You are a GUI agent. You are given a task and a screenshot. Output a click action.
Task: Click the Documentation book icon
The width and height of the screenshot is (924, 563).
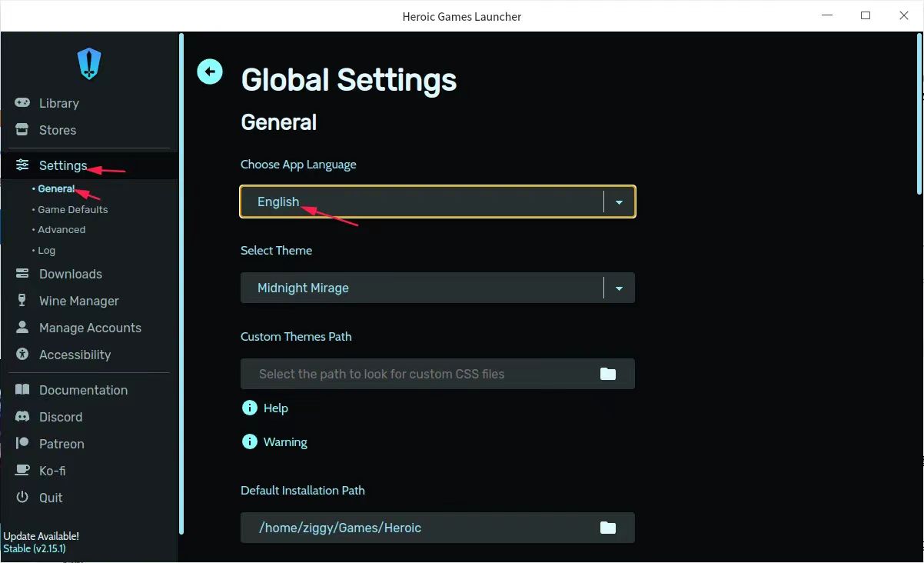coord(22,389)
